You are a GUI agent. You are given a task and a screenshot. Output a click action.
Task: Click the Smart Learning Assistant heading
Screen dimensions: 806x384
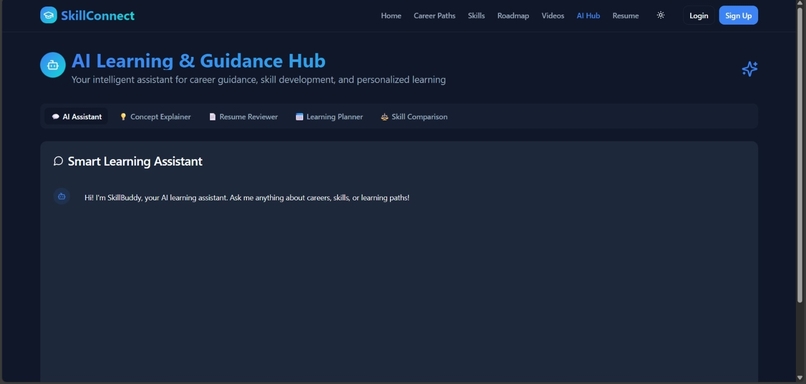click(x=135, y=161)
